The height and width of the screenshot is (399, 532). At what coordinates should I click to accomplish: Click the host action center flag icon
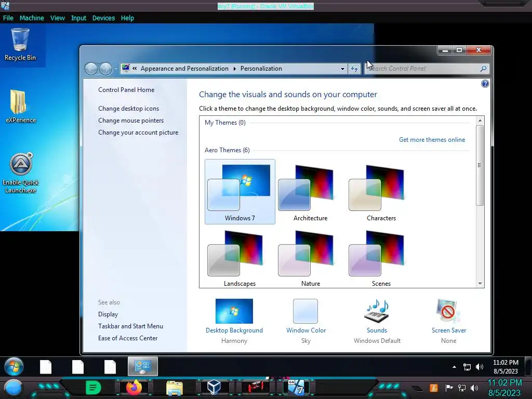449,388
